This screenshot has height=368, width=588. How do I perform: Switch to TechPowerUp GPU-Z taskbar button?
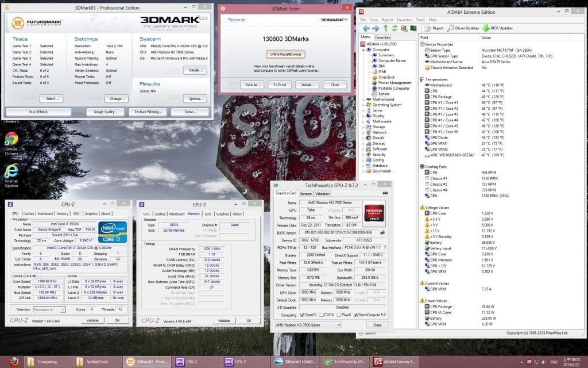pos(345,362)
